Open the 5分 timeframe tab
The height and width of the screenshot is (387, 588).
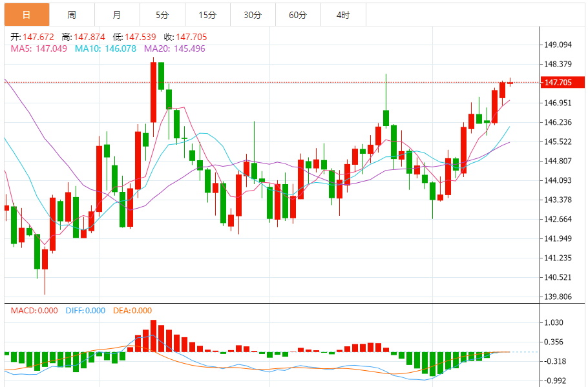[x=162, y=15]
